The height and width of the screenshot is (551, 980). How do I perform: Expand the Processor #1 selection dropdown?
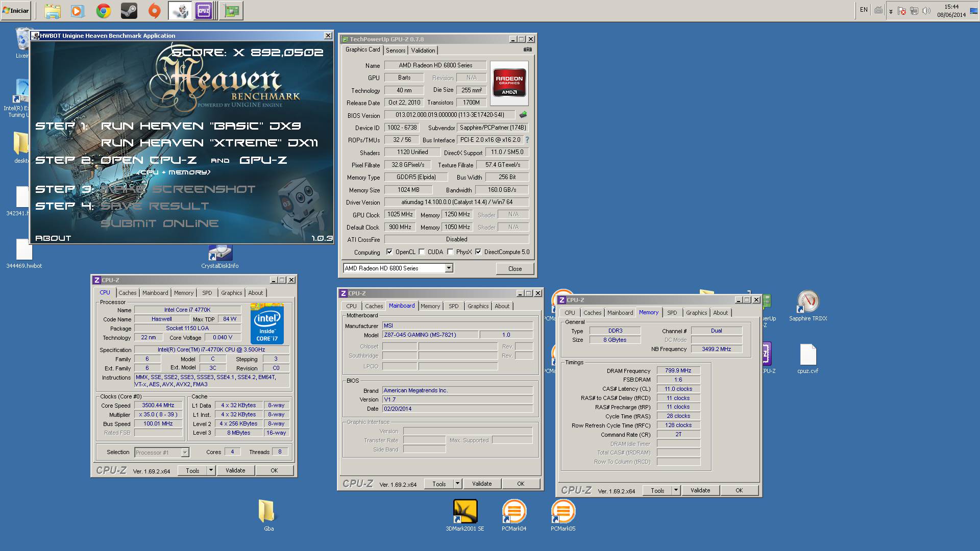point(185,453)
